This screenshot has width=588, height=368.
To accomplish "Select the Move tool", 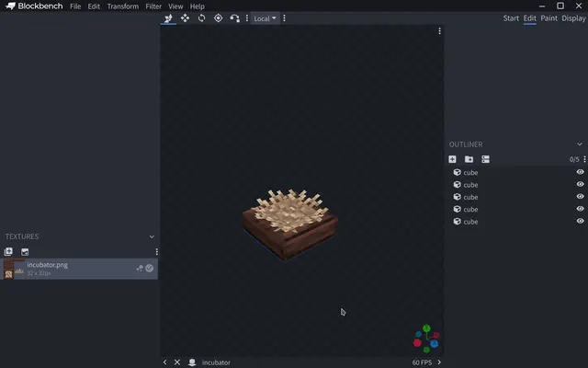I will (185, 18).
